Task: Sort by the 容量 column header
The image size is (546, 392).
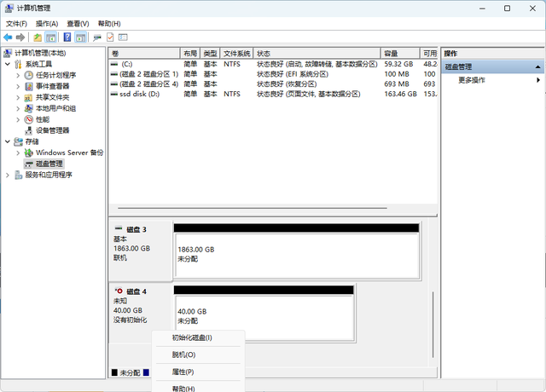Action: click(400, 54)
